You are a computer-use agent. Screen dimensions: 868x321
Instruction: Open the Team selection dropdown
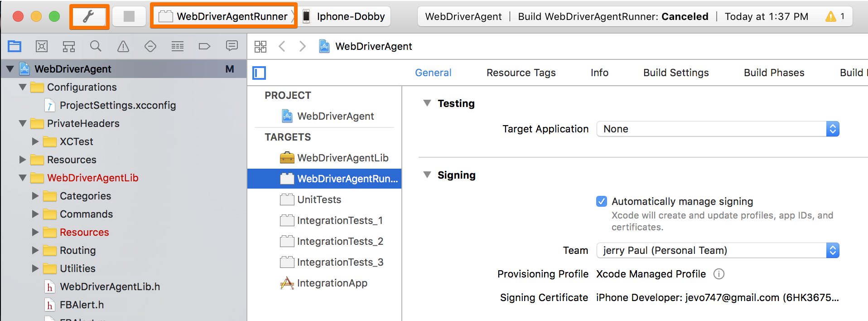click(718, 251)
